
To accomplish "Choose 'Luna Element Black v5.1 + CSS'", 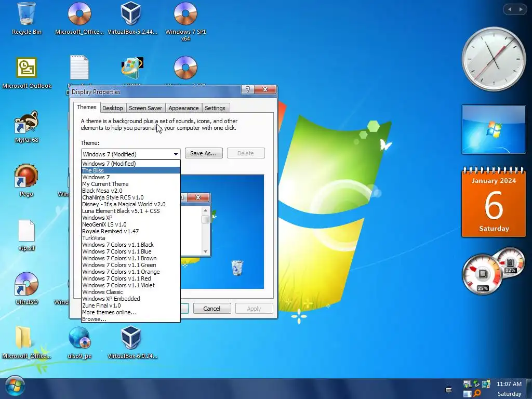I will coord(130,211).
